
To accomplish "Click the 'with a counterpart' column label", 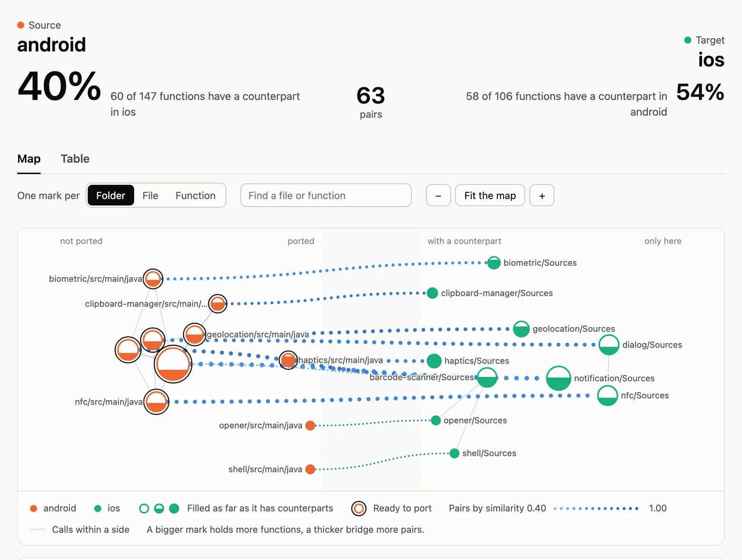I will coord(464,241).
